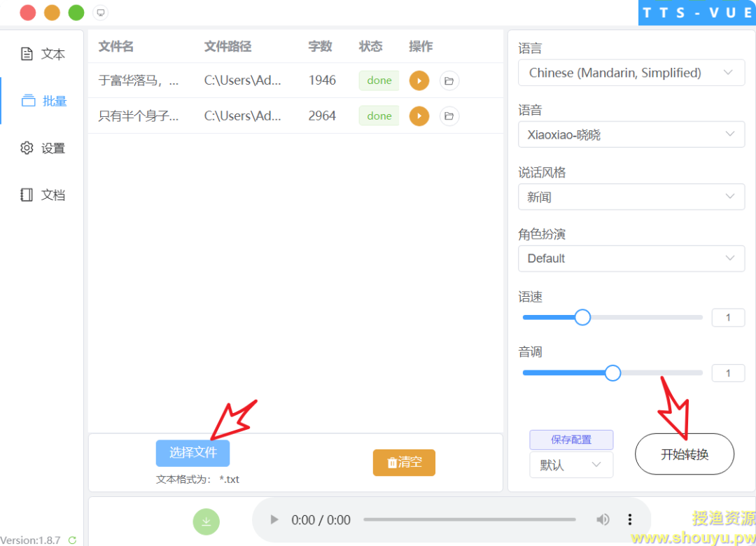Adjust the 语速 speed slider handle
Image resolution: width=756 pixels, height=546 pixels.
(582, 317)
